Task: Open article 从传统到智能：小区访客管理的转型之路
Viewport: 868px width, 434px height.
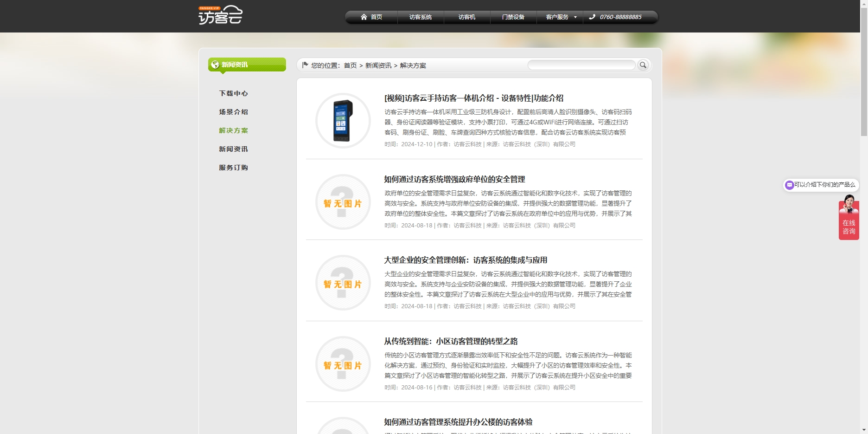Action: pos(451,341)
